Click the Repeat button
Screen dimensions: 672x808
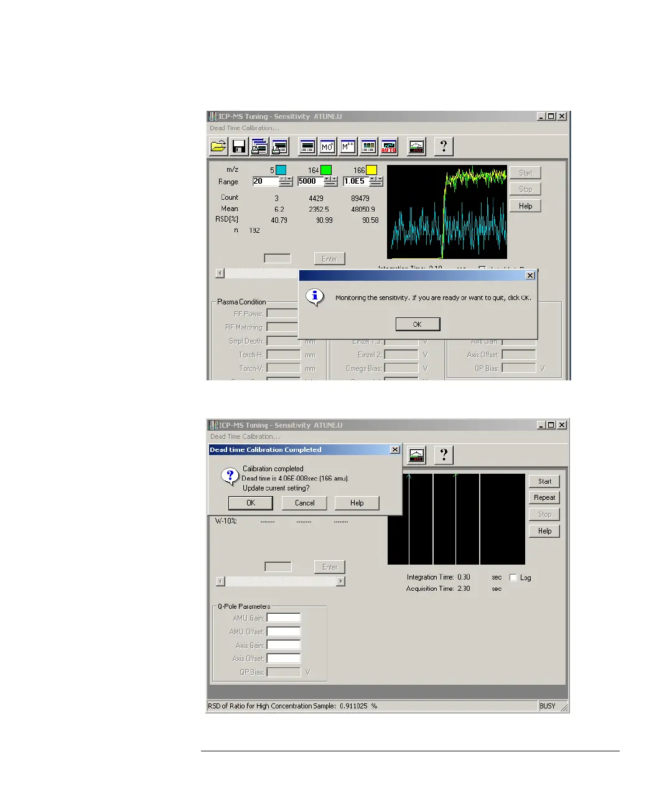click(545, 497)
